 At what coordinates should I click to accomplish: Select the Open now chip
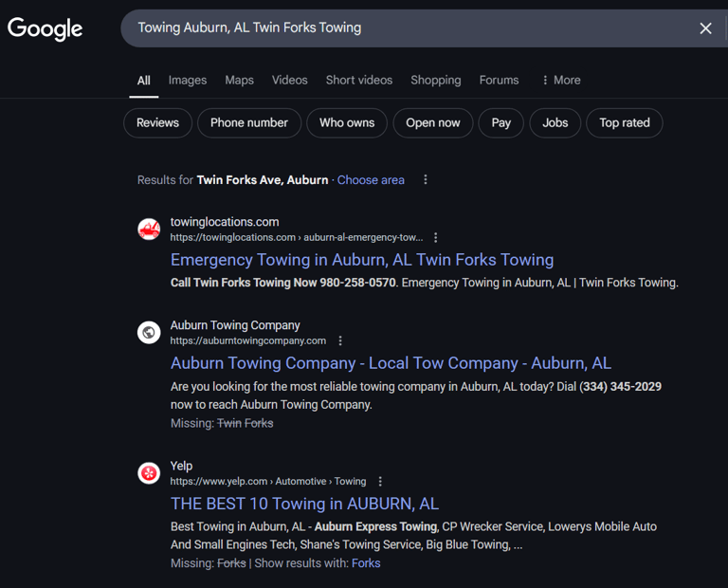432,123
